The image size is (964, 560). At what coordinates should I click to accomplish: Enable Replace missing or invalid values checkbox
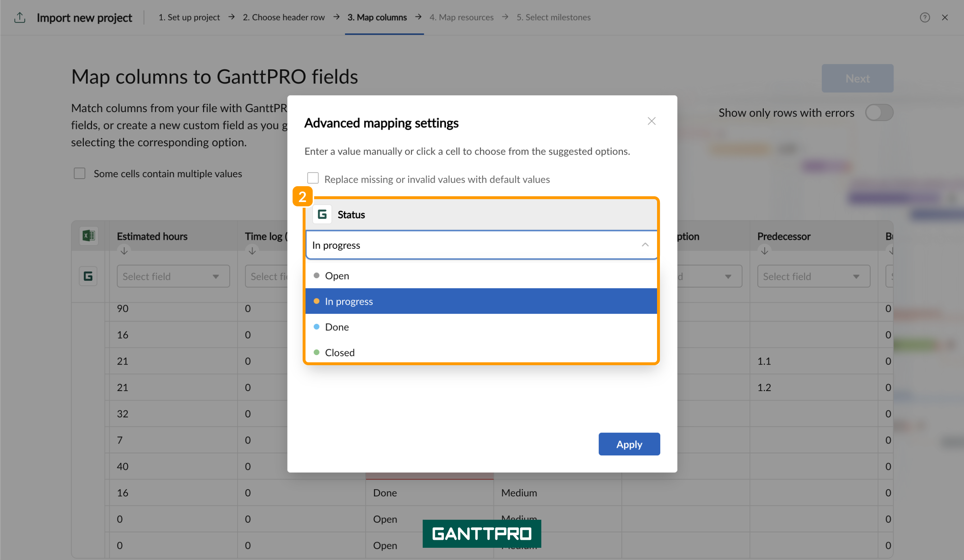pyautogui.click(x=313, y=178)
